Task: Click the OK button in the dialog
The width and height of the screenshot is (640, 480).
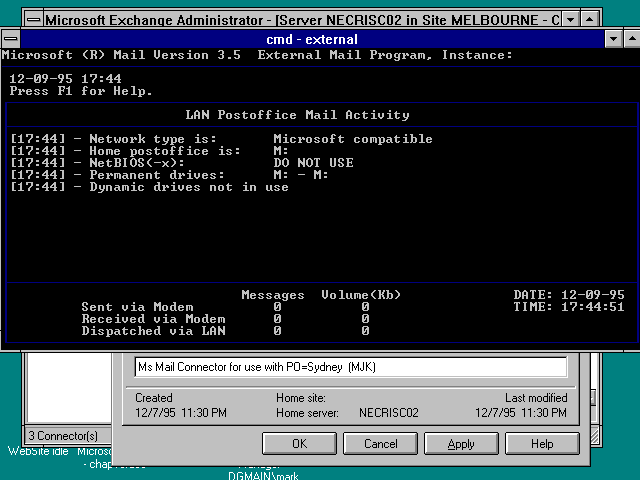Action: [x=299, y=444]
